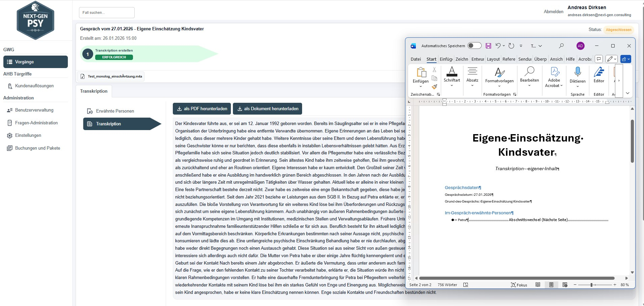
Task: Toggle the Automatisches Speichern switch
Action: tap(474, 46)
